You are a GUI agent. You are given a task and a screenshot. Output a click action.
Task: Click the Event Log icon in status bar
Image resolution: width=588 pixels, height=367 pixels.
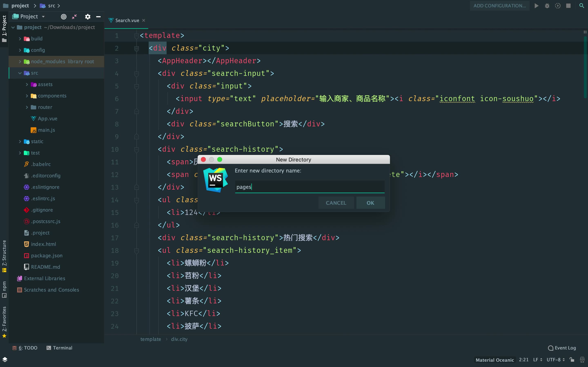(550, 348)
